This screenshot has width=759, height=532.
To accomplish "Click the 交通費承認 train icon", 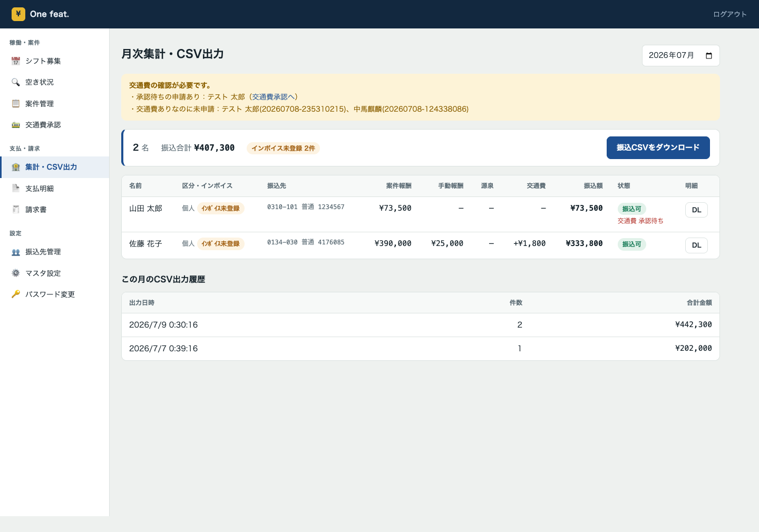I will (16, 125).
